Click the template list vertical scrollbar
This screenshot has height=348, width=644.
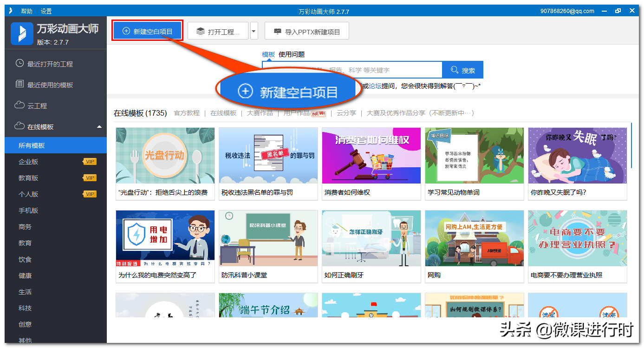[631, 145]
